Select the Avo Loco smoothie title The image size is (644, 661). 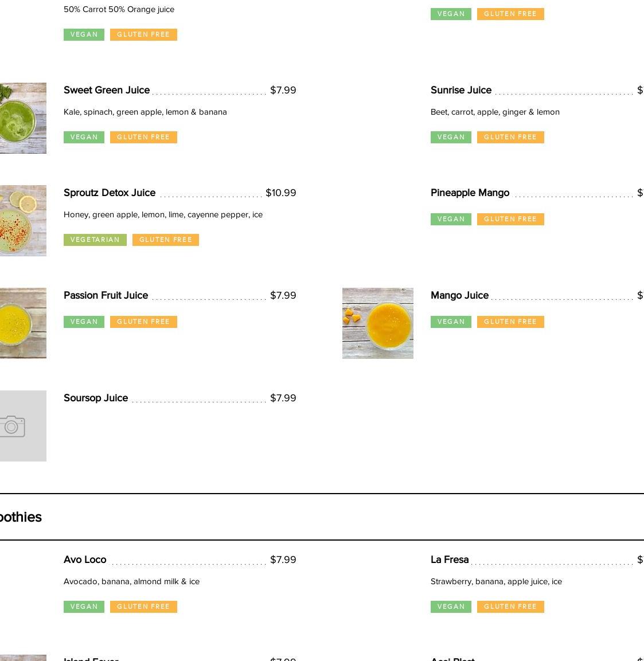(x=85, y=560)
